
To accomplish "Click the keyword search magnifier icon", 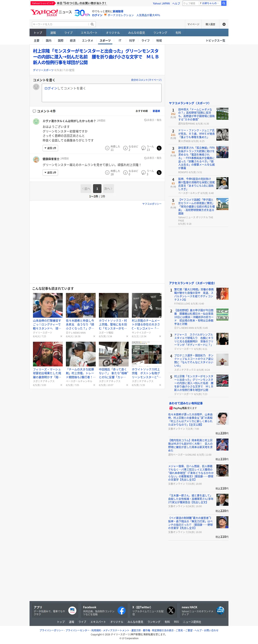I will click(x=92, y=24).
